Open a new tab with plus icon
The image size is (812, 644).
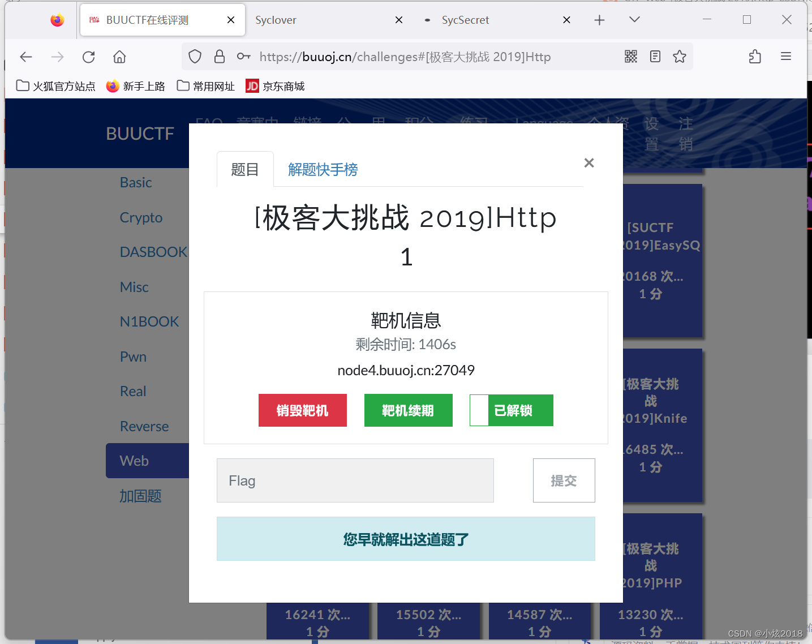coord(600,20)
